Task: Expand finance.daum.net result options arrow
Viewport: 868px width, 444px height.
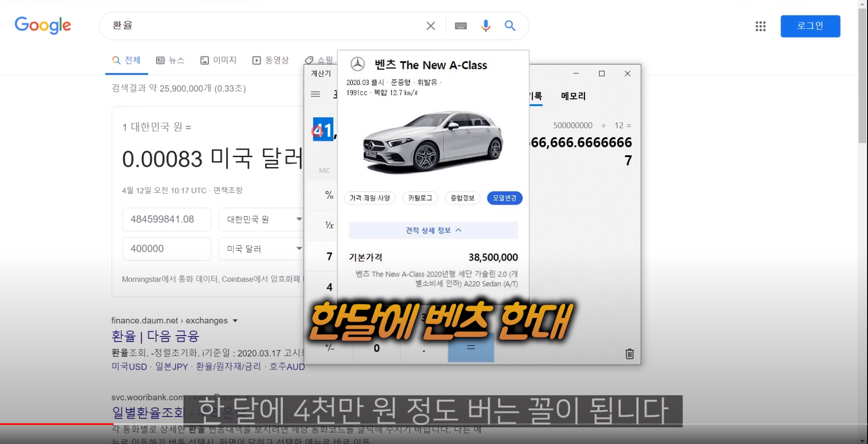Action: [235, 321]
